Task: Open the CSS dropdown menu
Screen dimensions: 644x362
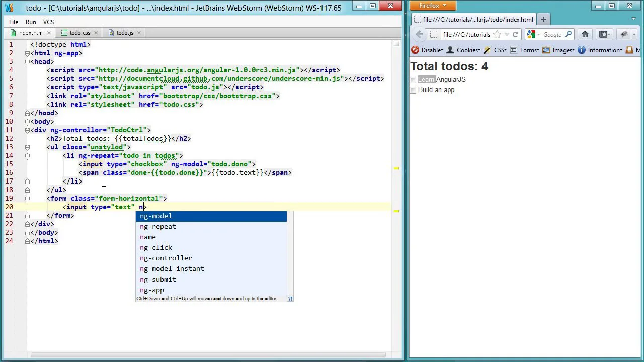Action: (x=495, y=50)
